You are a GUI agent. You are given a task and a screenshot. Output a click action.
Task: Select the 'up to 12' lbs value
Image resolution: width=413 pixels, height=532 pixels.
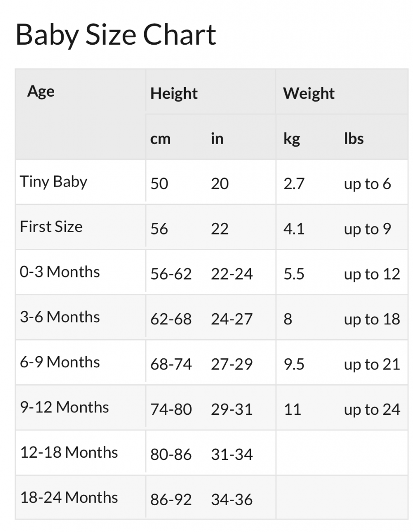372,274
